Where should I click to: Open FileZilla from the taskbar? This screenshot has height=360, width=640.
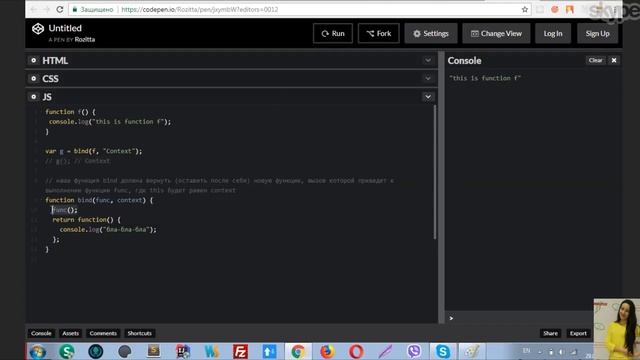(x=240, y=351)
